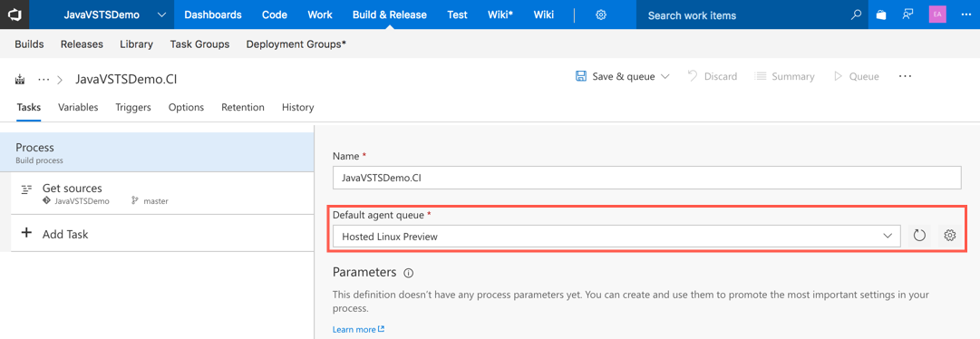
Task: Open the Dashboards hub
Action: (213, 15)
